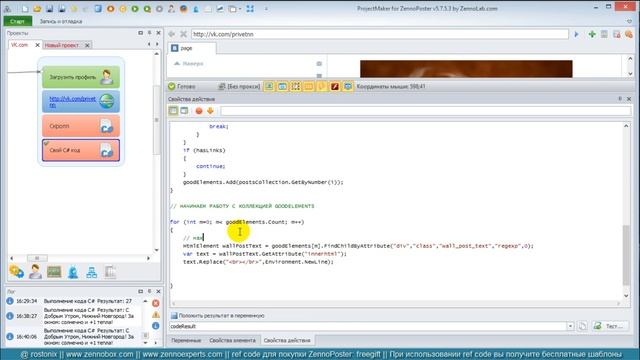
Task: Click the code editor vertical scrollbar thumb
Action: click(x=626, y=255)
